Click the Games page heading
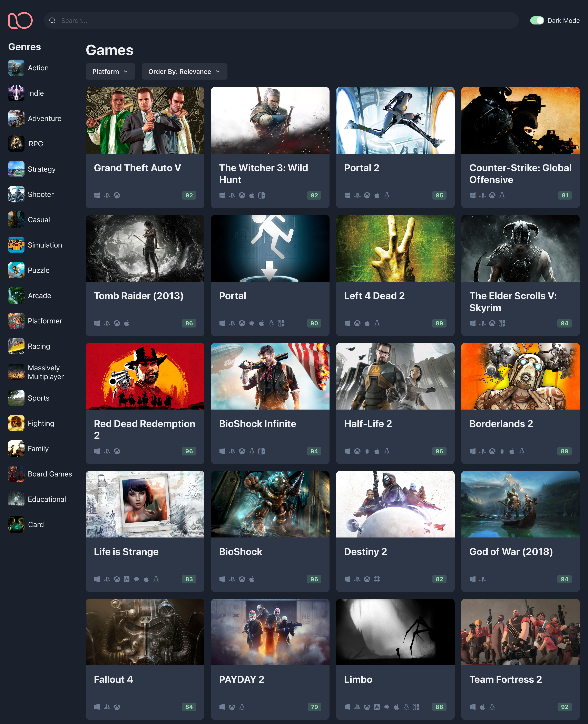Screen dimensions: 588x724 point(109,50)
